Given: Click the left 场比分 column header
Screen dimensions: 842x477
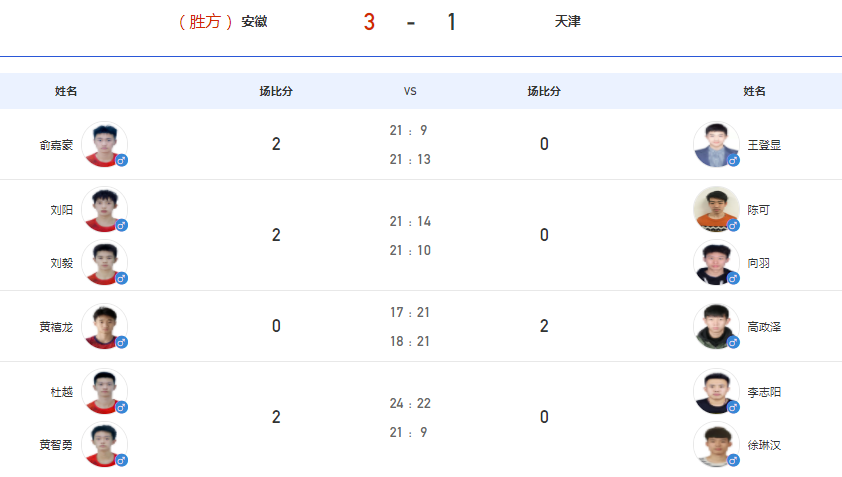Looking at the screenshot, I should point(276,91).
